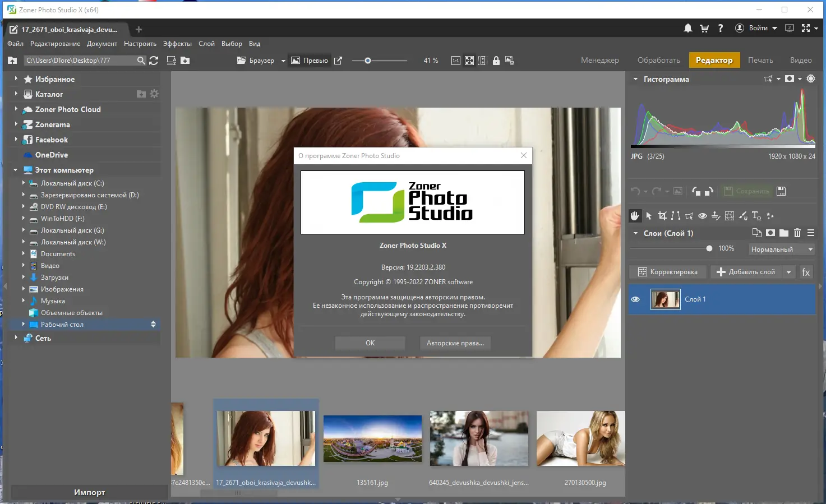Hide Слой 1 with its eye toggle
This screenshot has width=826, height=504.
pyautogui.click(x=635, y=299)
